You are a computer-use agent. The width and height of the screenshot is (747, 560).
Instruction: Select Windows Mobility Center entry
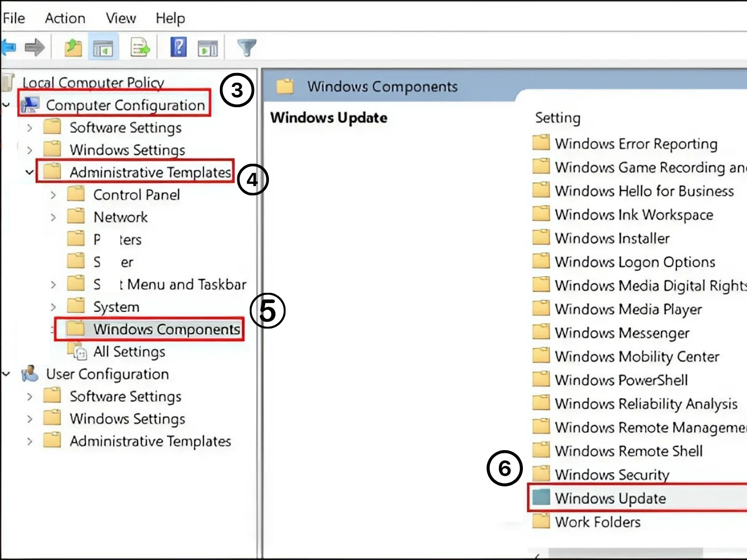637,356
